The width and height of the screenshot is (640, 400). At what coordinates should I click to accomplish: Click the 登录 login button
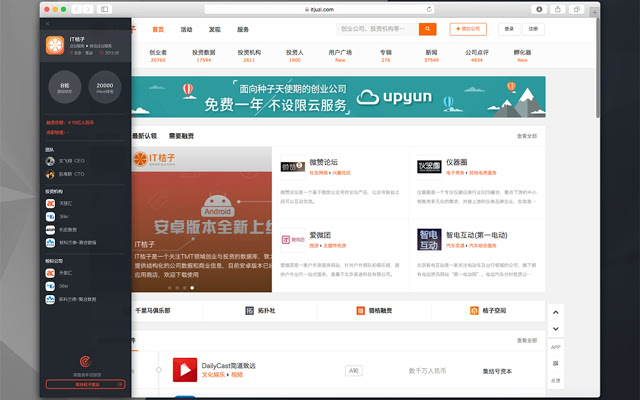tap(510, 30)
